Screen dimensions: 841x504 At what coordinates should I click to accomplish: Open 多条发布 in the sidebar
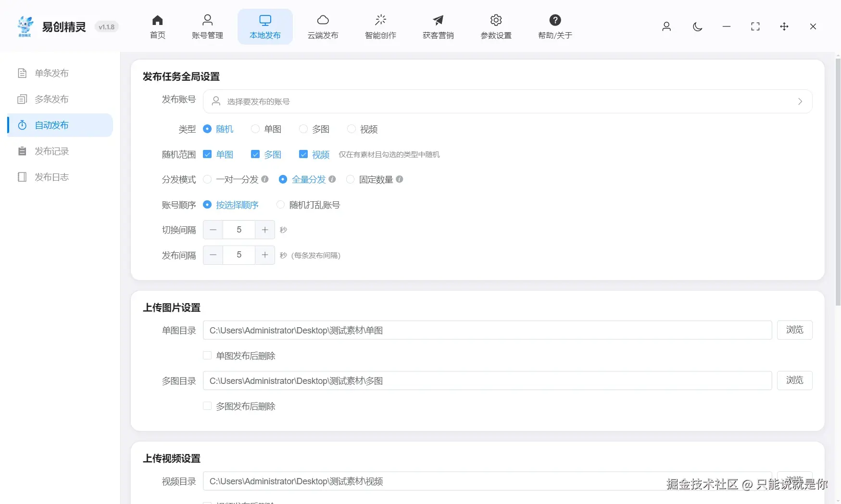[60, 99]
